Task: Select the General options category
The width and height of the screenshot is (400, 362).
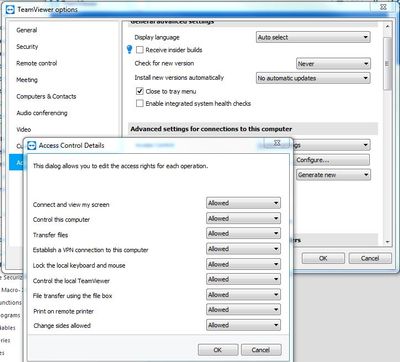Action: coord(27,30)
